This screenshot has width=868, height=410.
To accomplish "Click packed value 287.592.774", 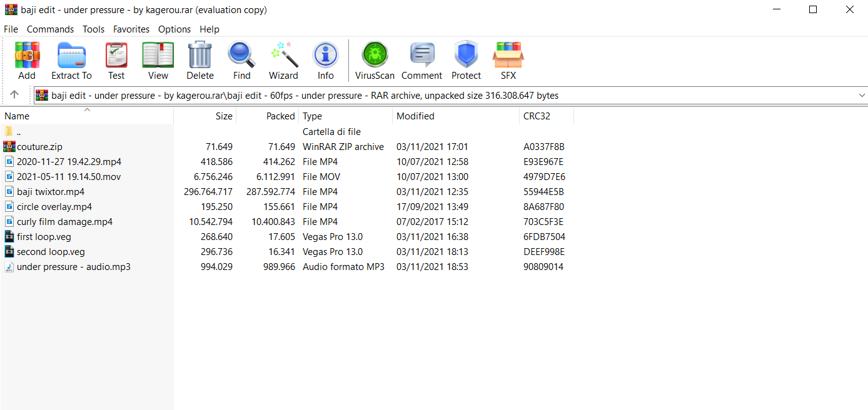I will [x=271, y=192].
